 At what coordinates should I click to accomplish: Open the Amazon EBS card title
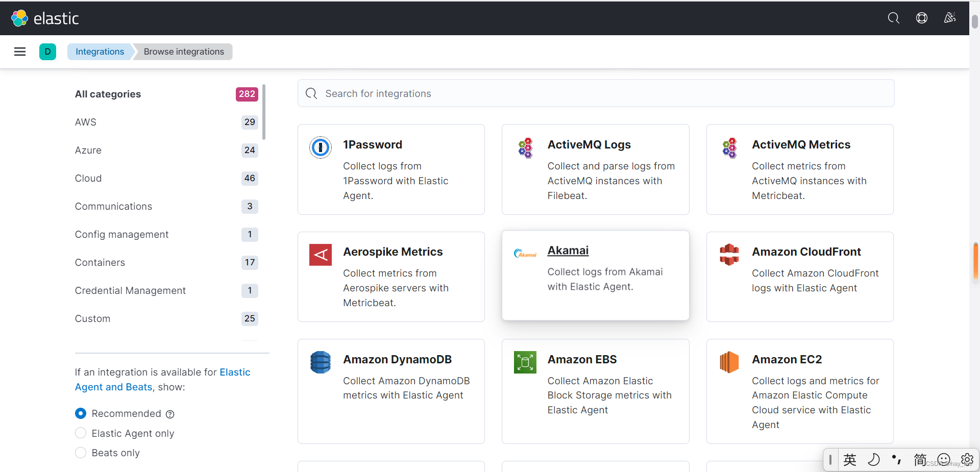pos(582,359)
